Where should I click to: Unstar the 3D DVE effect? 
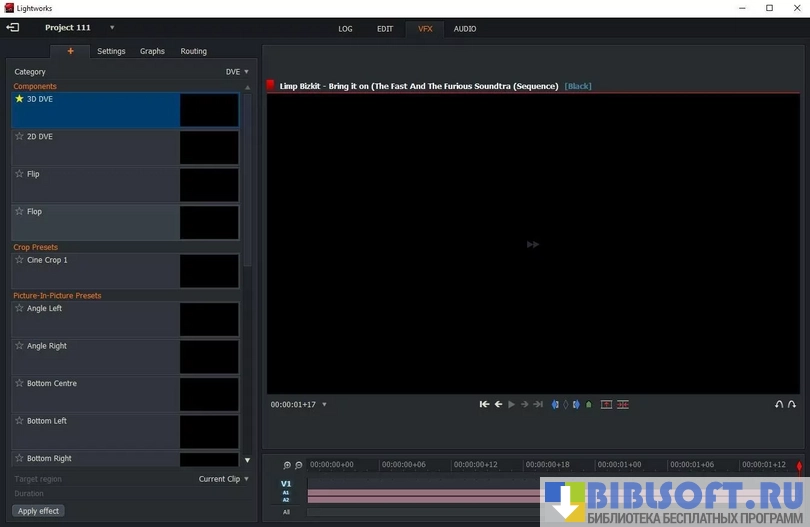point(19,99)
